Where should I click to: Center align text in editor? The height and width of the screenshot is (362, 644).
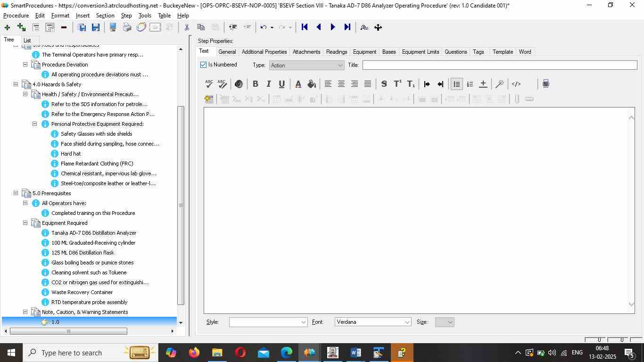click(341, 84)
